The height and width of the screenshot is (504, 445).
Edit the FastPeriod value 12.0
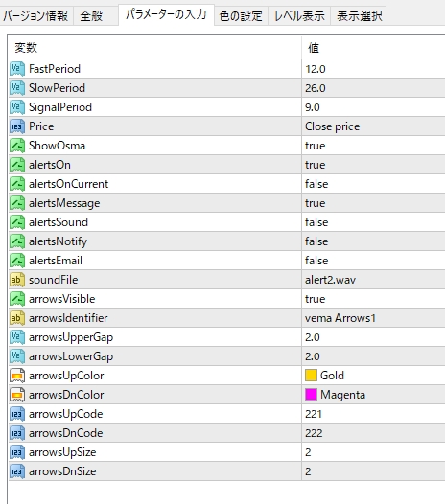(316, 69)
